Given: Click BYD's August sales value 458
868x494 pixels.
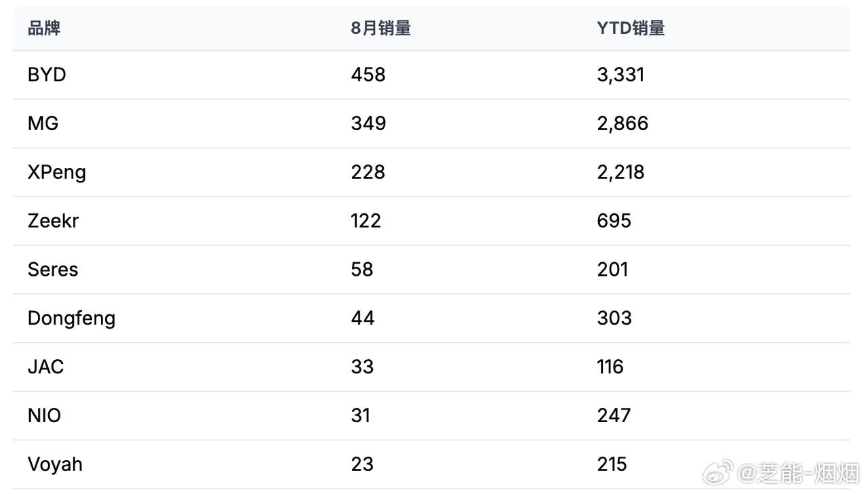Looking at the screenshot, I should (368, 75).
